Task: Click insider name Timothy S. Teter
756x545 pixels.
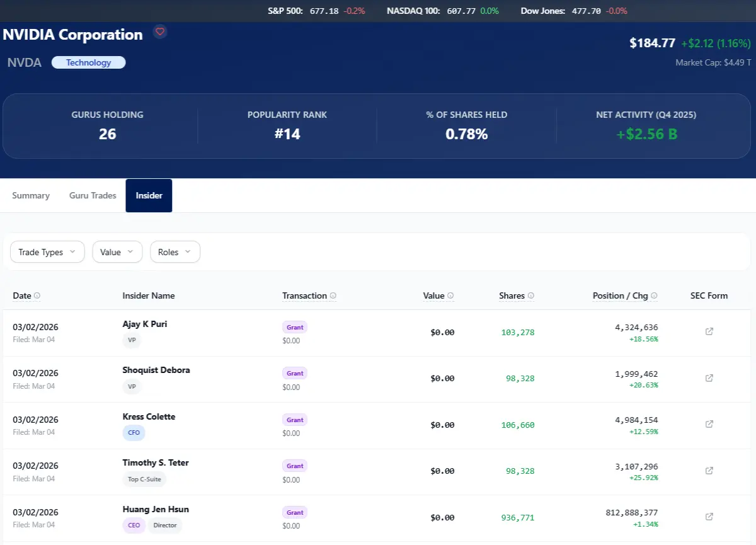Action: click(156, 462)
